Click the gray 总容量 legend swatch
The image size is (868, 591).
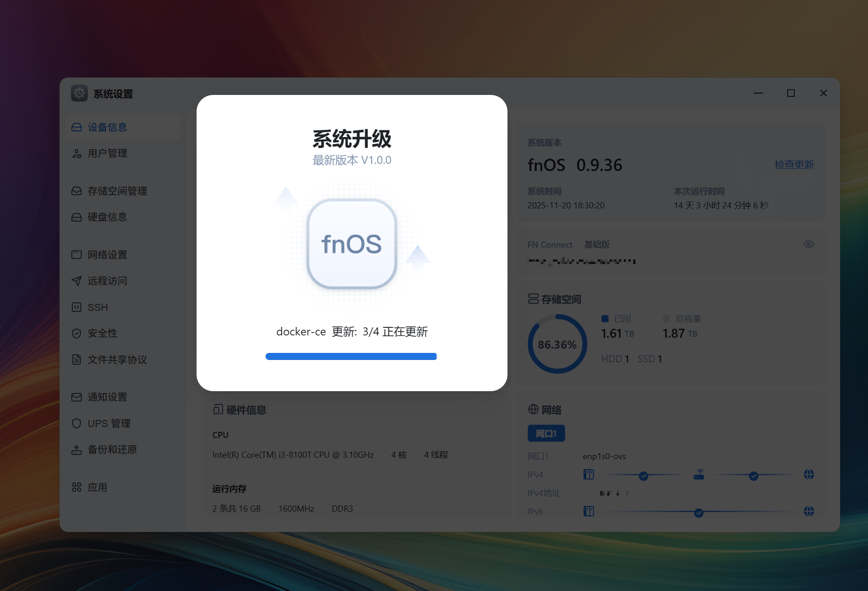[x=666, y=319]
